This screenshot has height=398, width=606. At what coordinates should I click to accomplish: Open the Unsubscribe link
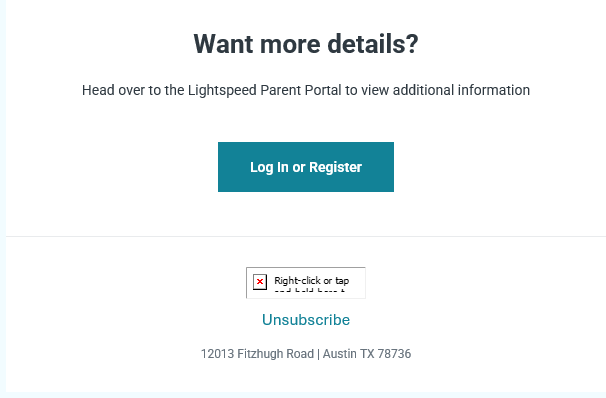tap(306, 320)
